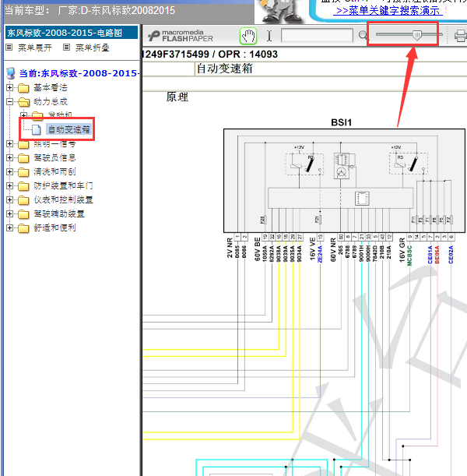Click the 驾驶员信息 folder icon
Viewport: 467px width, 476px height.
[23, 158]
